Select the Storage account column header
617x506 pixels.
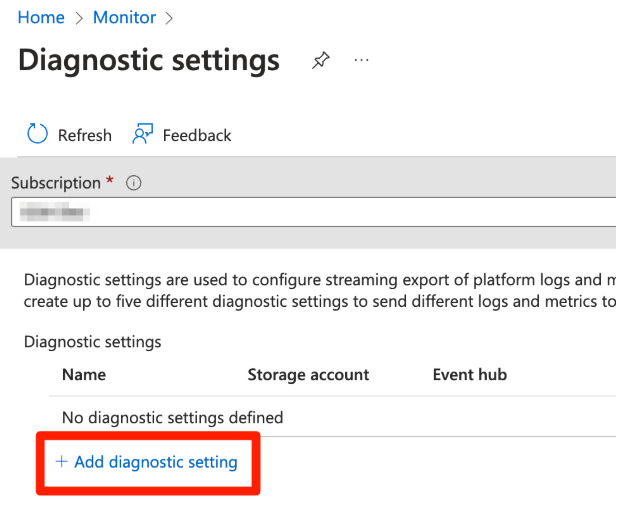click(308, 375)
